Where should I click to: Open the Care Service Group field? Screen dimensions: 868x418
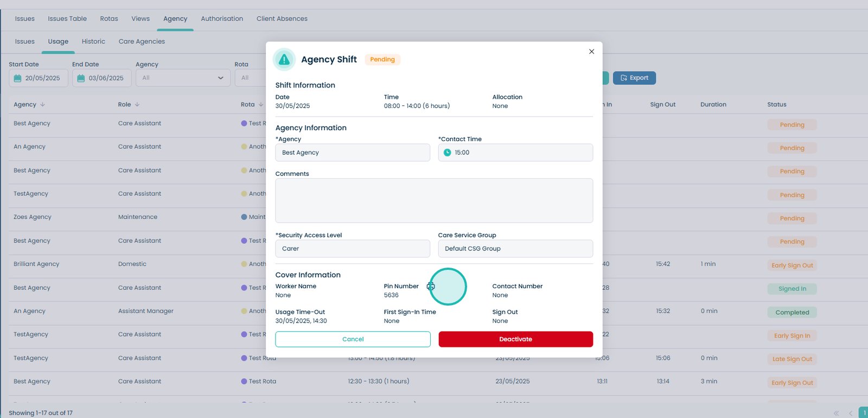(515, 249)
